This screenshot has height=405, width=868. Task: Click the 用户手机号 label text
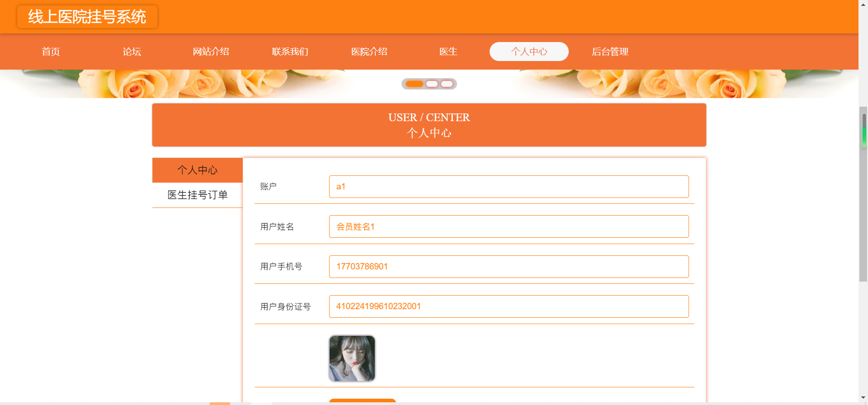pyautogui.click(x=281, y=267)
